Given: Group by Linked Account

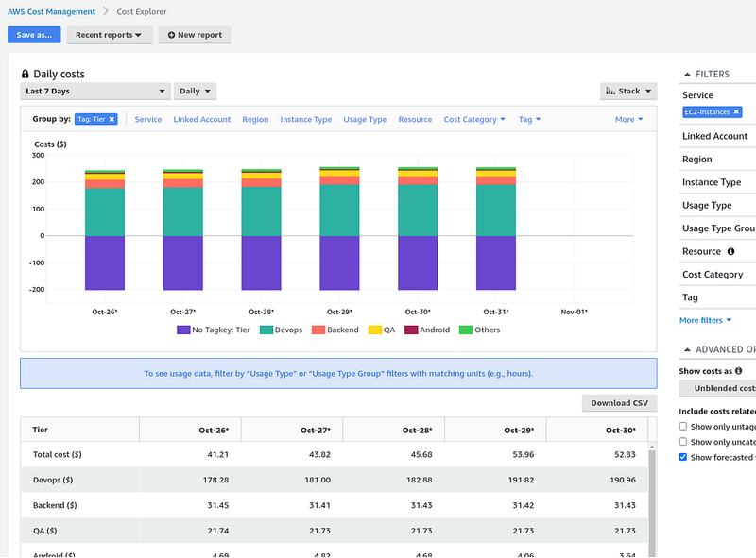Looking at the screenshot, I should tap(202, 120).
